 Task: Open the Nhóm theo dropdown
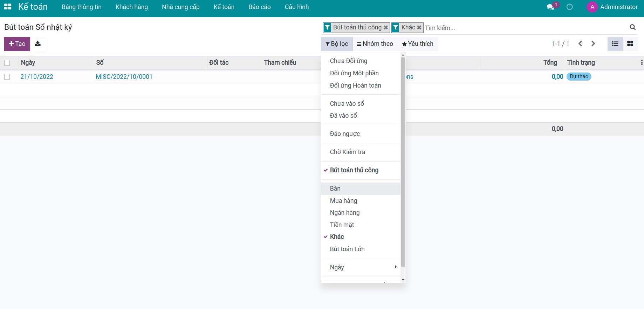[375, 44]
